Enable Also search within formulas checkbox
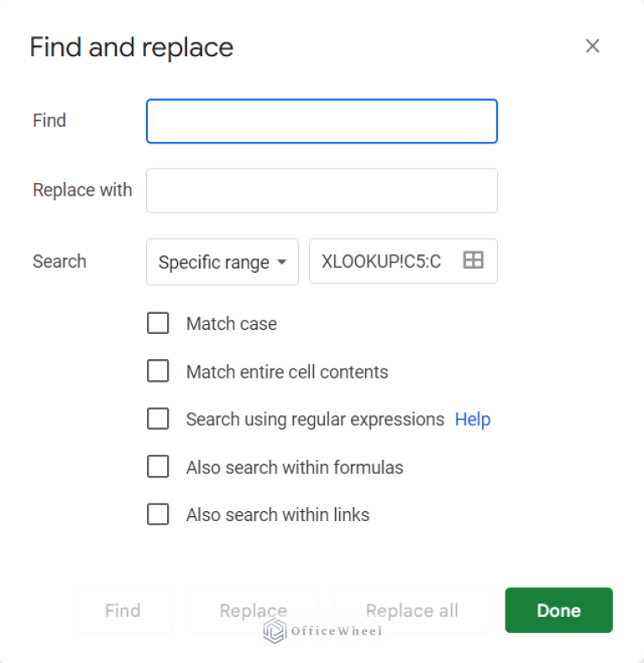This screenshot has width=644, height=663. 158,467
